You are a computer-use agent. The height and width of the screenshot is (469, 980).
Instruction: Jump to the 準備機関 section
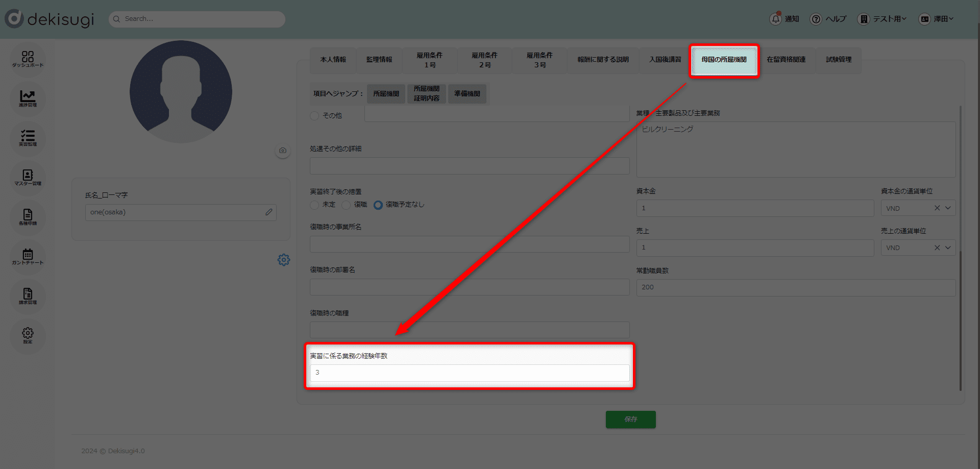click(x=467, y=94)
